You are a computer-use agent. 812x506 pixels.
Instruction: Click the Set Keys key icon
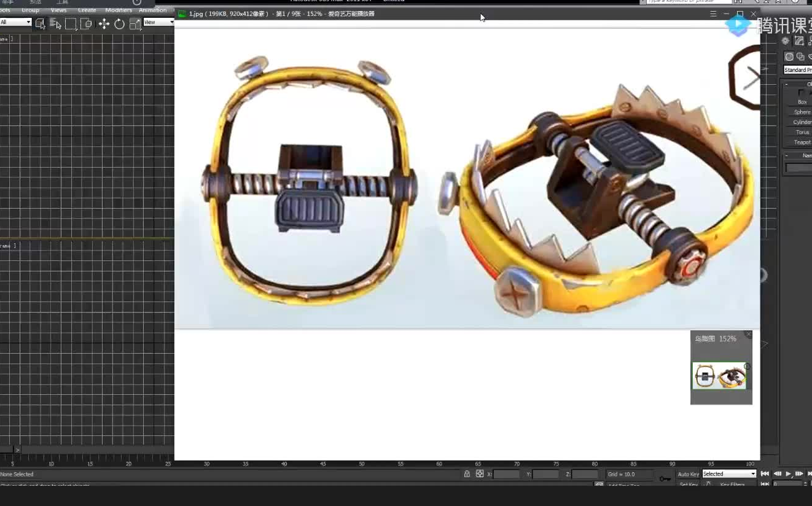(x=665, y=478)
